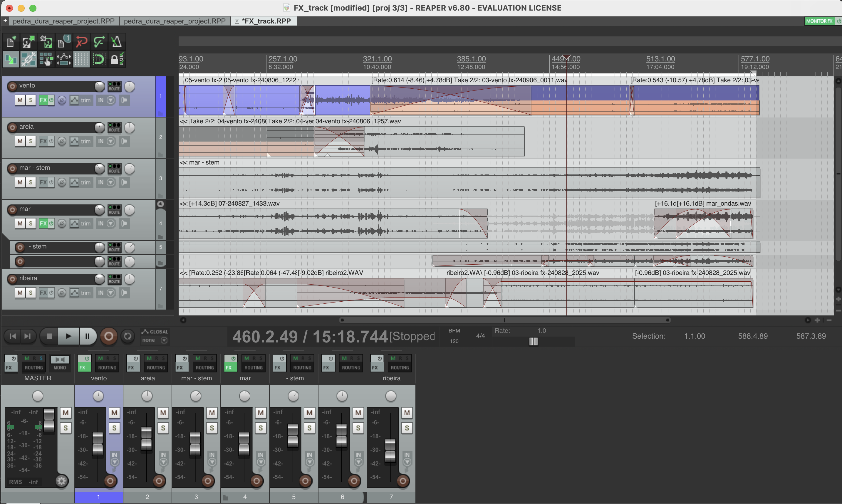The image size is (842, 504).
Task: Click the Undo toolbar icon
Action: point(81,42)
